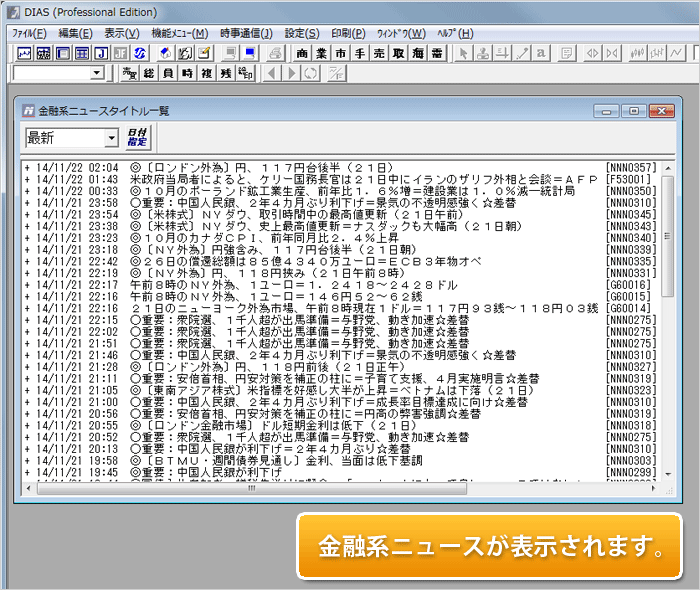Click the 海 toolbar button
The height and width of the screenshot is (590, 700).
click(418, 53)
